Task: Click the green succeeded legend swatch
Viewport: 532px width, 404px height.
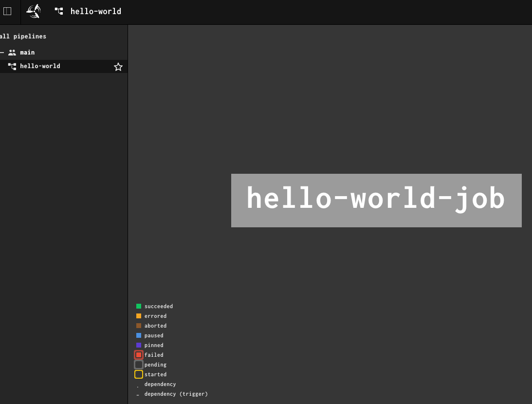Action: pos(139,306)
